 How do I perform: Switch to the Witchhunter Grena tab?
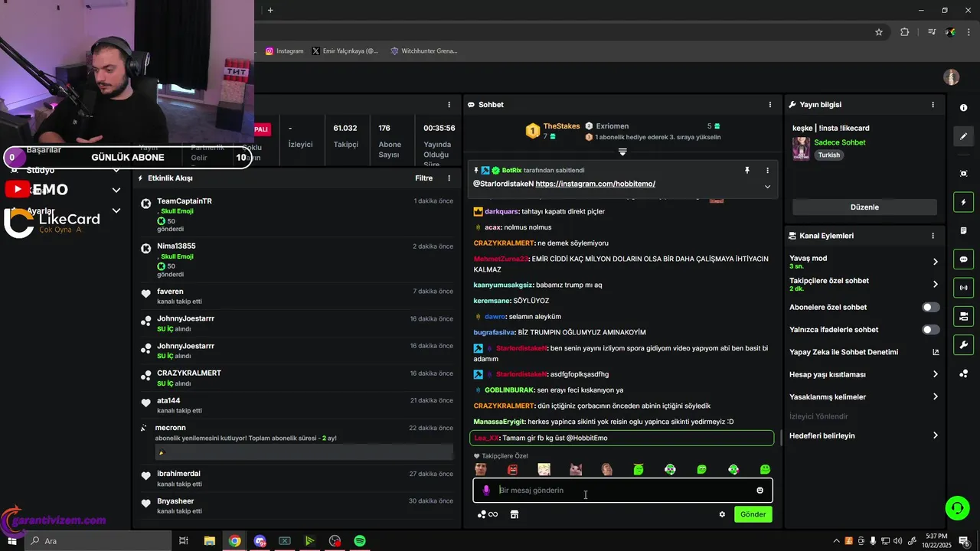424,51
